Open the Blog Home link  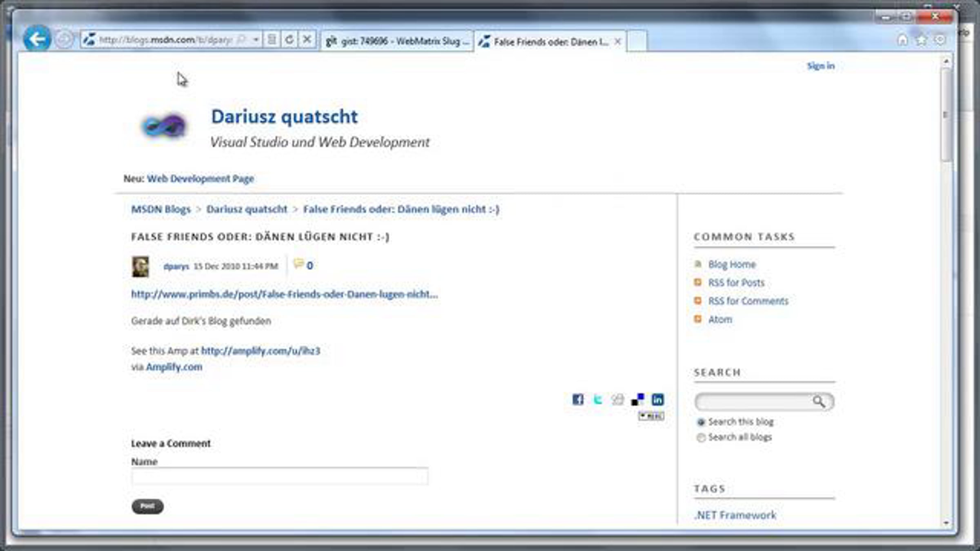[732, 264]
